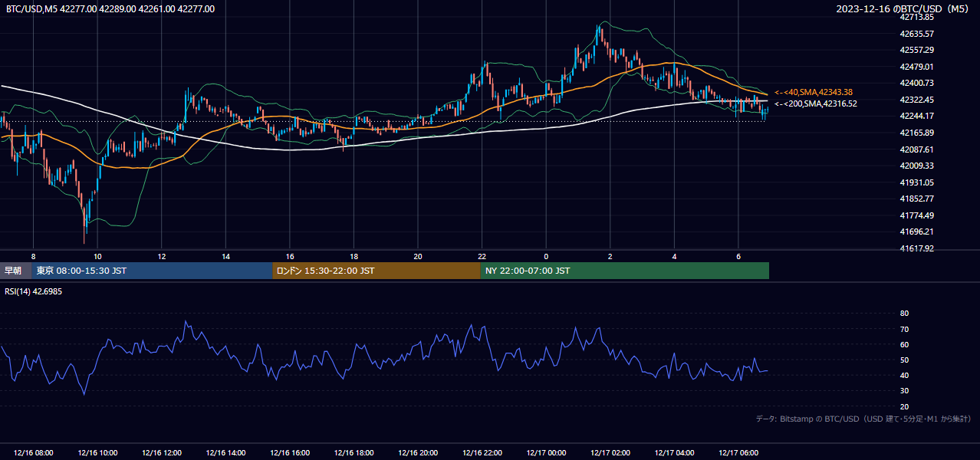Click the RSI scale value 20

(x=904, y=406)
